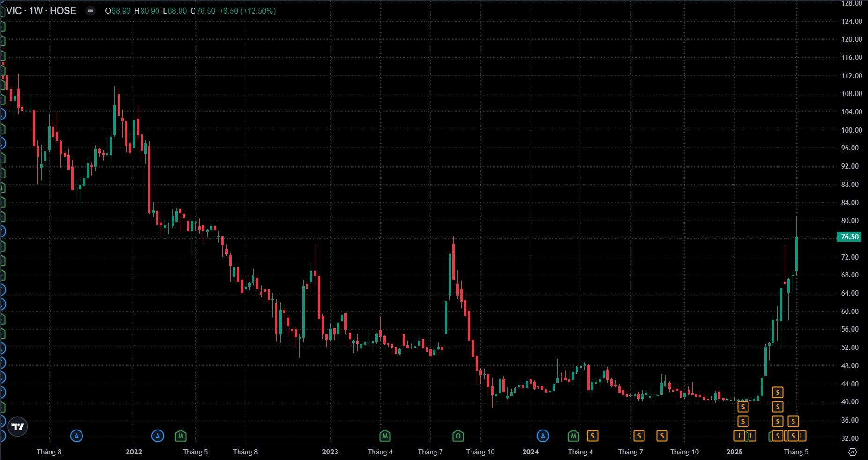
Task: Select blue A marker above 2024 label
Action: (543, 436)
